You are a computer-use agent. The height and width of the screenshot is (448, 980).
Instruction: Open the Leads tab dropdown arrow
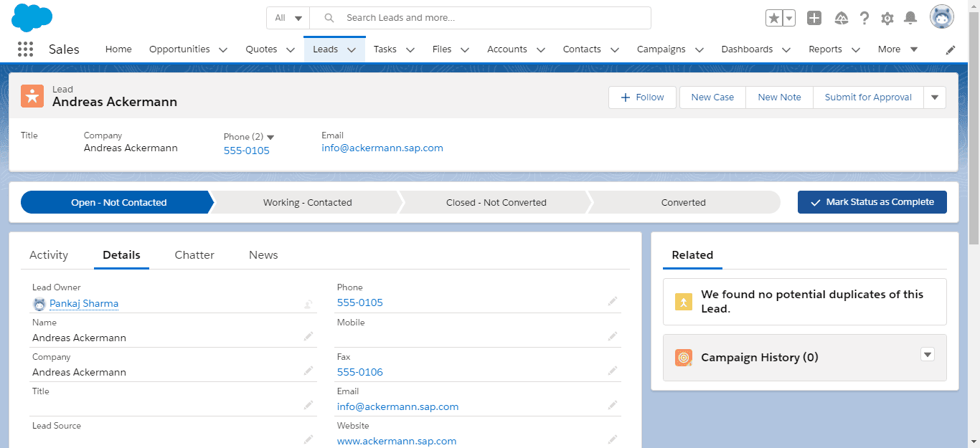(351, 49)
